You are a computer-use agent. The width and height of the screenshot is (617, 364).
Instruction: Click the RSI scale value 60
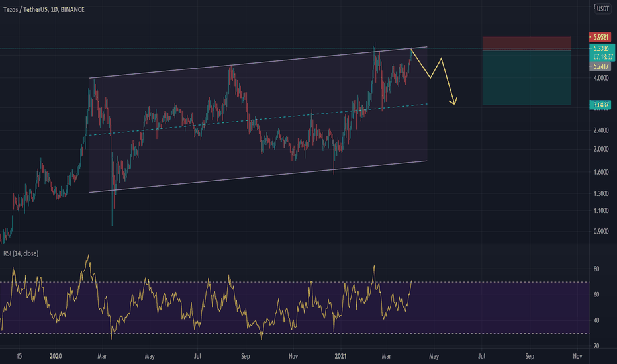[x=596, y=295]
